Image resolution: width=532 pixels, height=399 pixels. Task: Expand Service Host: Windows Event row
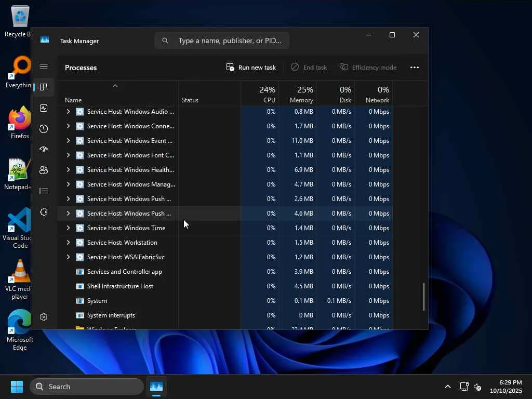click(x=68, y=141)
